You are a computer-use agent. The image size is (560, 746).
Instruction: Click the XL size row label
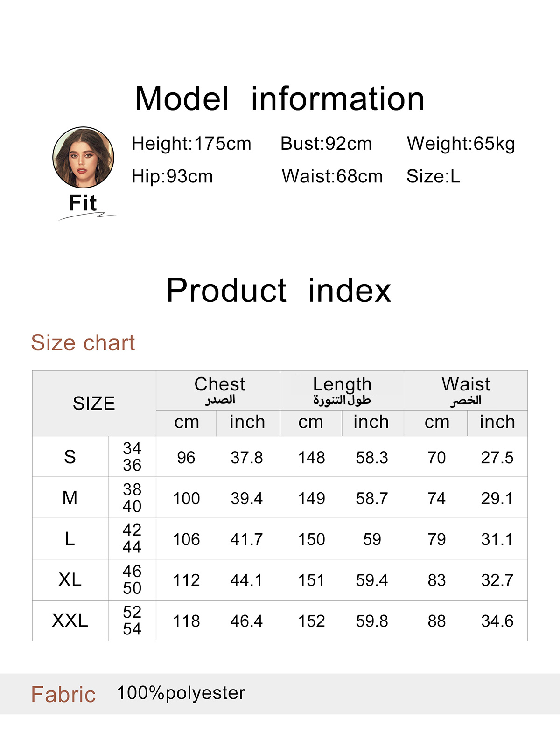70,580
